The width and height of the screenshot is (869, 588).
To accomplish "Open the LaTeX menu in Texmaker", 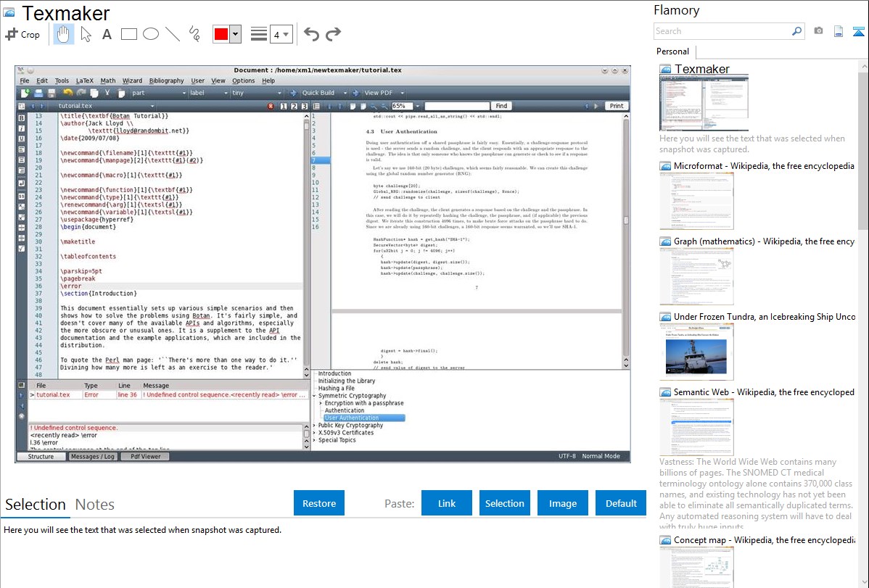I will [x=85, y=80].
